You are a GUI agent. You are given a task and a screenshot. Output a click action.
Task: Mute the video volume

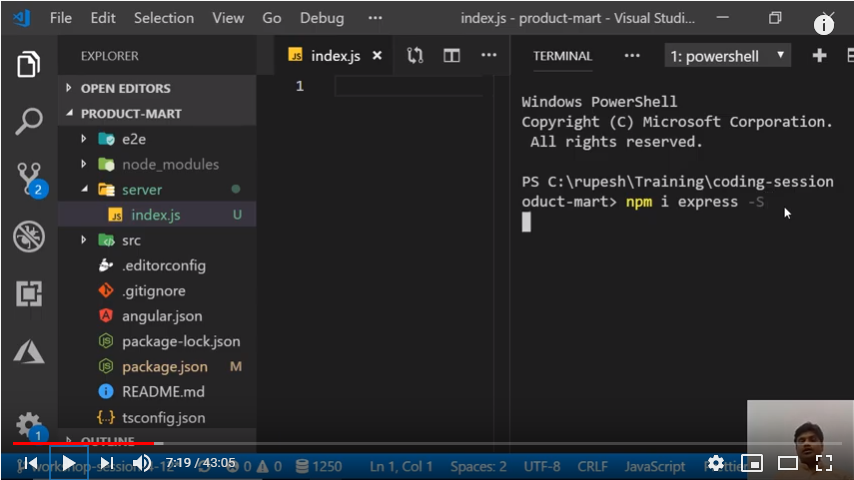coord(142,463)
